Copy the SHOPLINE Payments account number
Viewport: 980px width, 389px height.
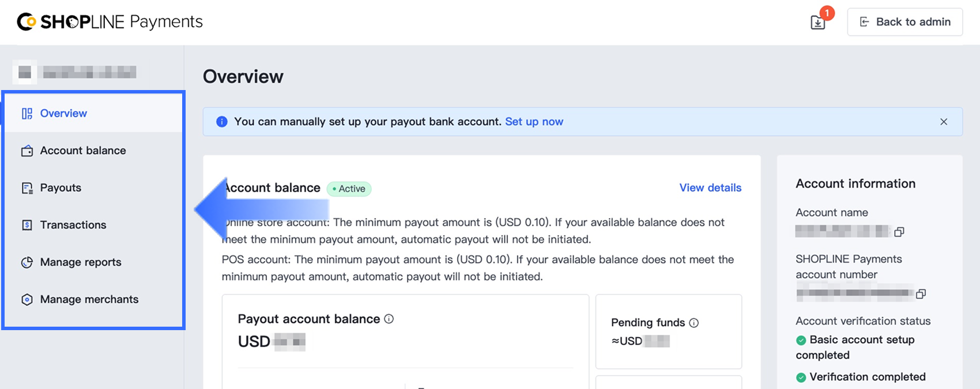[921, 294]
